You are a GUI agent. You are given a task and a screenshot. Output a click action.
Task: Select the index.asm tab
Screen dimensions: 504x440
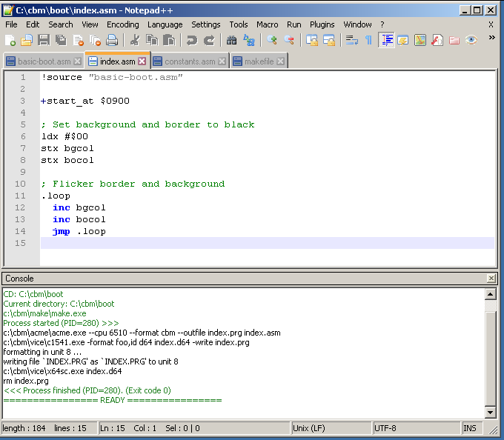tap(117, 61)
